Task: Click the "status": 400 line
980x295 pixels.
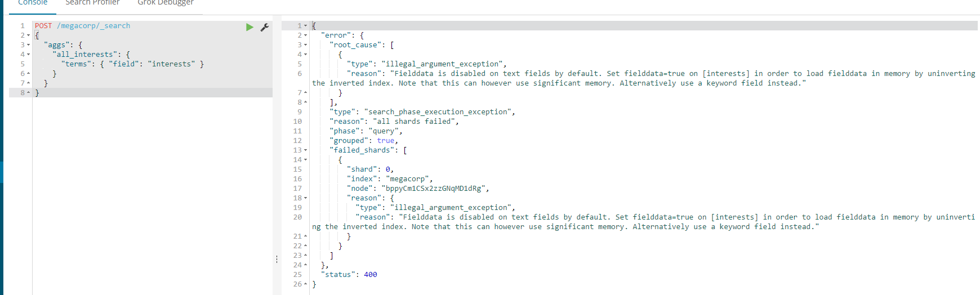Action: pyautogui.click(x=349, y=275)
